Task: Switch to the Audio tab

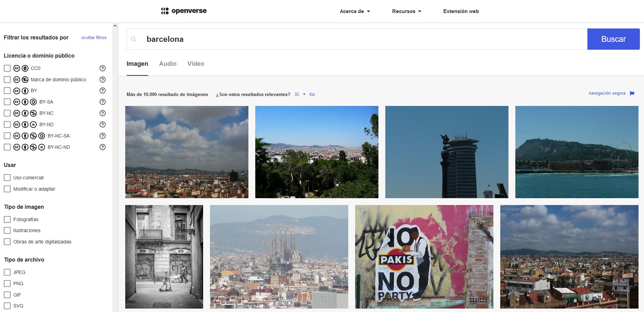Action: (168, 64)
